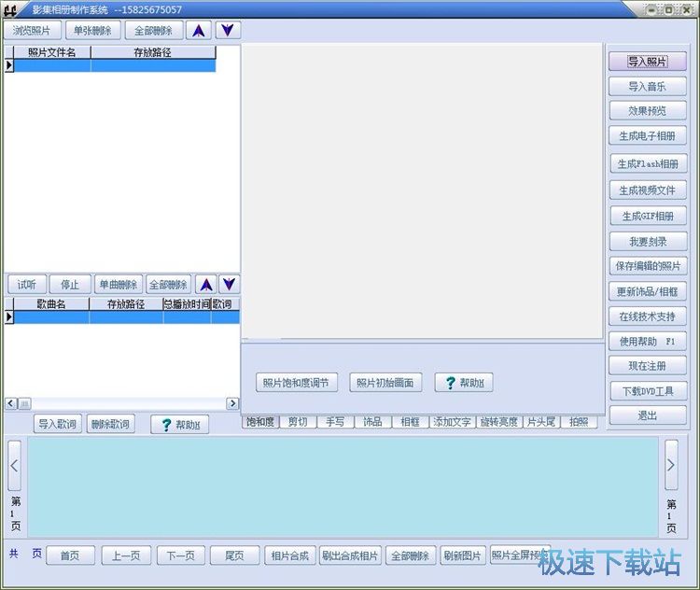Switch to 旋转亮度 tab

pyautogui.click(x=499, y=422)
